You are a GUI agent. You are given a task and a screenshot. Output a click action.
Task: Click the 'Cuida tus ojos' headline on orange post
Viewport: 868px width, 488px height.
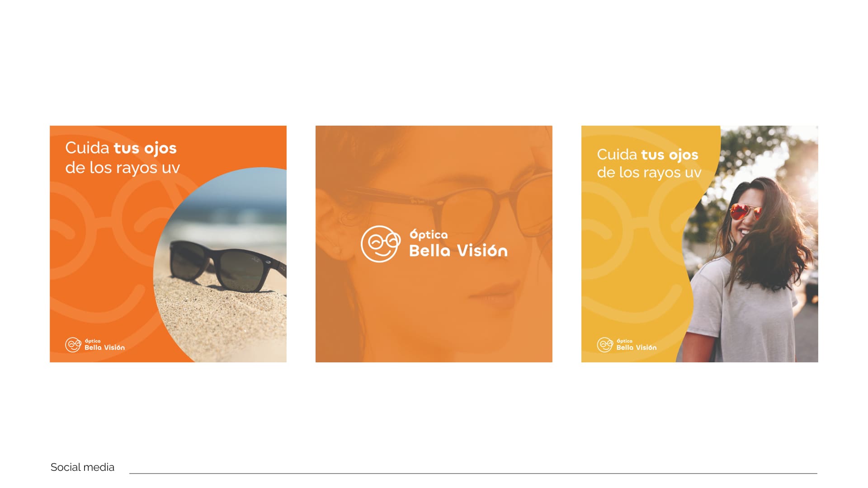click(121, 148)
